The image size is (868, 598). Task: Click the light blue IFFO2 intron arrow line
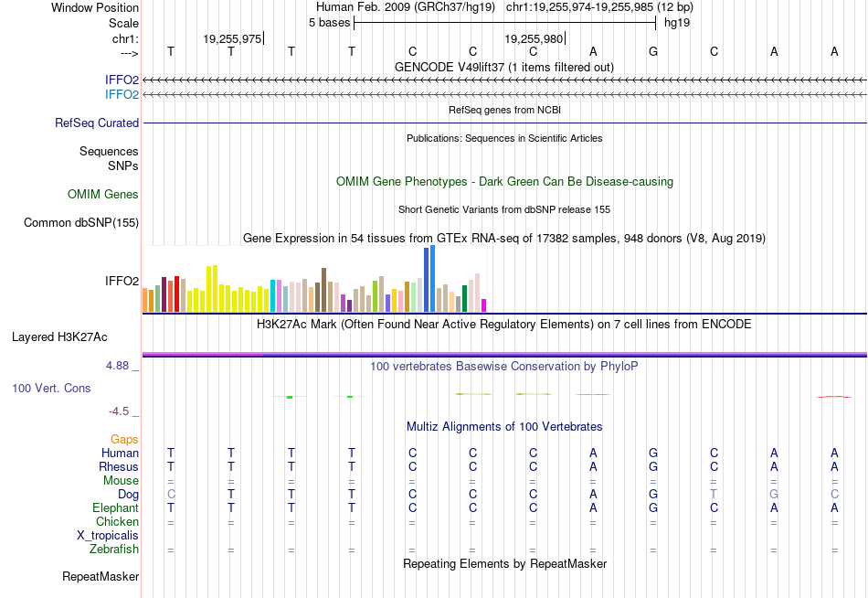pos(504,95)
